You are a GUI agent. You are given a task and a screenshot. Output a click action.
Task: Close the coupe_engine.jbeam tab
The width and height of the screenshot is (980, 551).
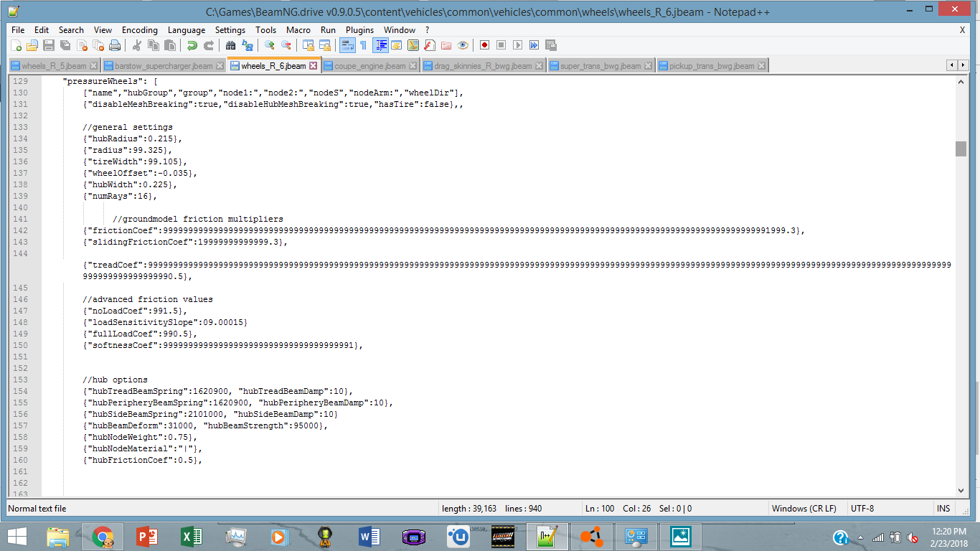click(x=413, y=66)
